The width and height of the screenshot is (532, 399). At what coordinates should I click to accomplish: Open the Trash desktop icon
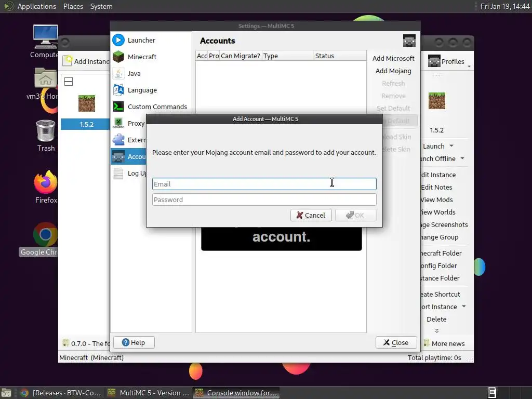[46, 130]
